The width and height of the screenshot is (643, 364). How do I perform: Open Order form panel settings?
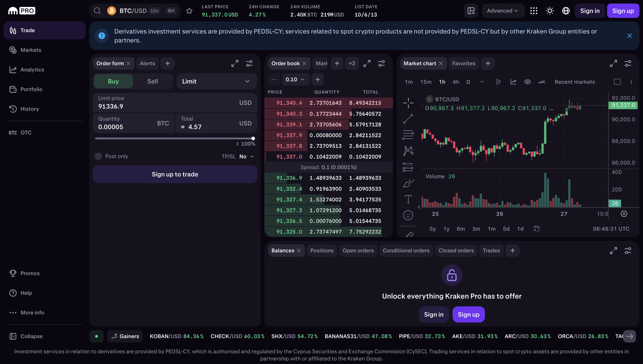point(249,63)
